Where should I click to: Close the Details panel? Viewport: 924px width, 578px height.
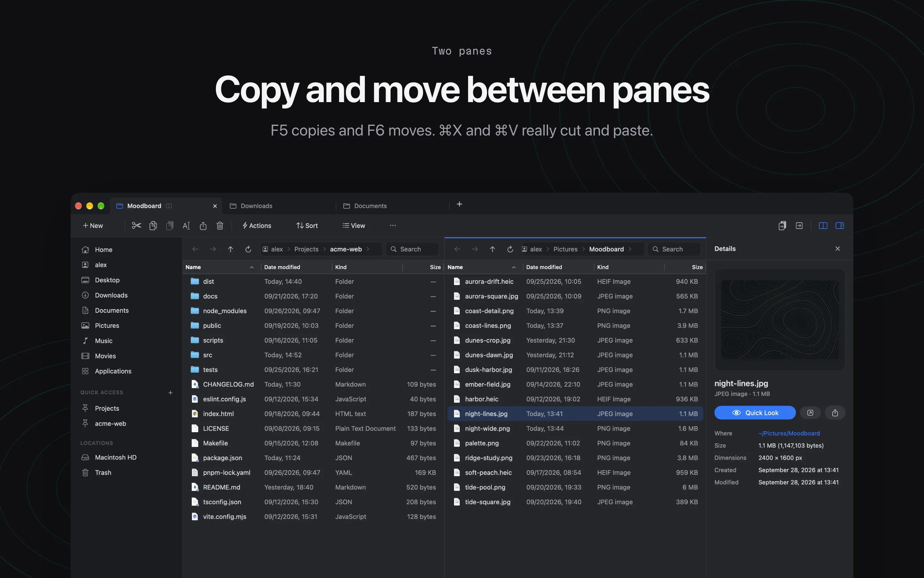coord(838,249)
